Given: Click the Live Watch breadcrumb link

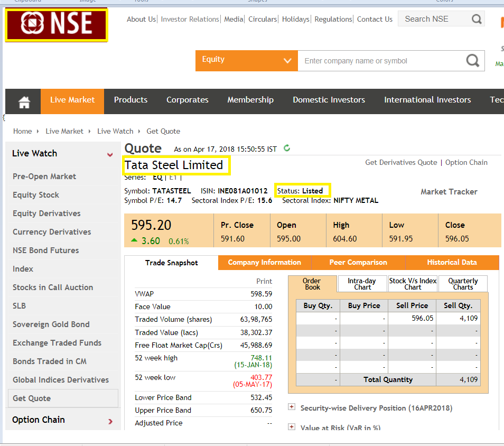Looking at the screenshot, I should point(115,131).
